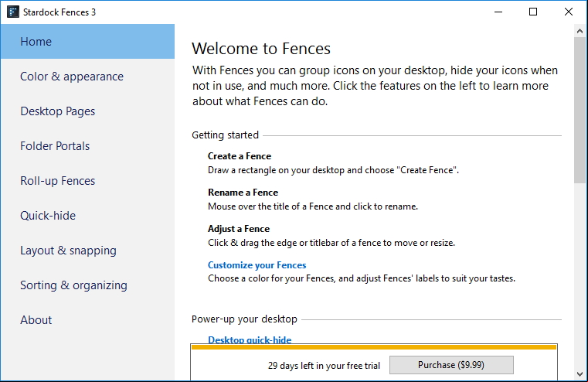Click the scrollbar down arrow
The width and height of the screenshot is (588, 382).
580,374
